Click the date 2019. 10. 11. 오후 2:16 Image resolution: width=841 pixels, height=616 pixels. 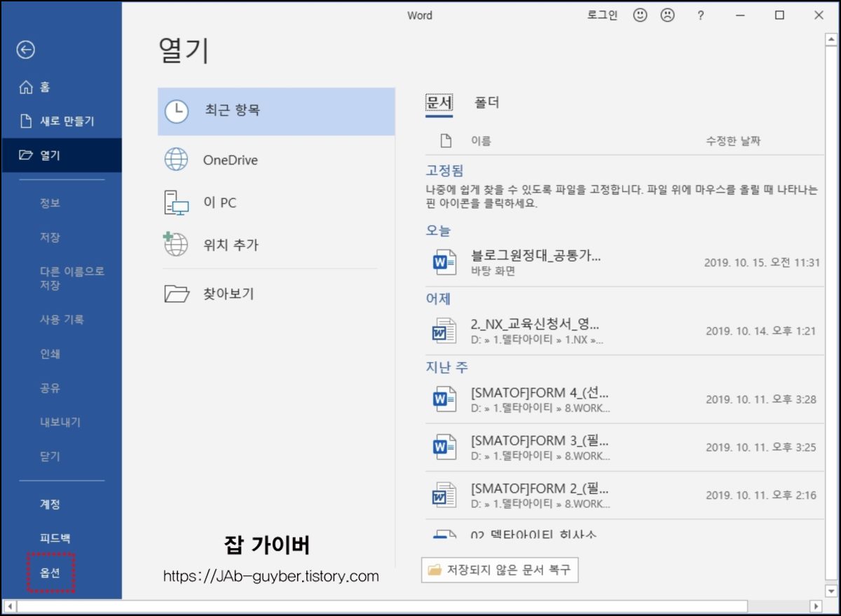coord(761,495)
